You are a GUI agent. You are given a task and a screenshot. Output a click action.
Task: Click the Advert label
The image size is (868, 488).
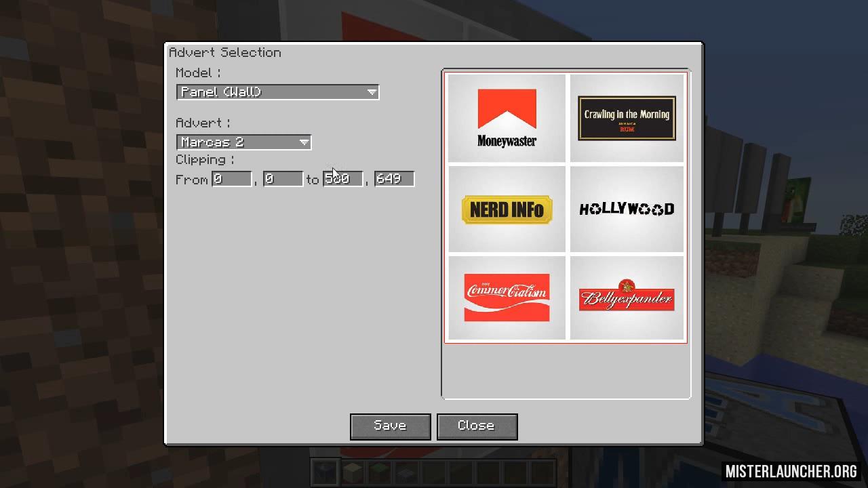[203, 123]
